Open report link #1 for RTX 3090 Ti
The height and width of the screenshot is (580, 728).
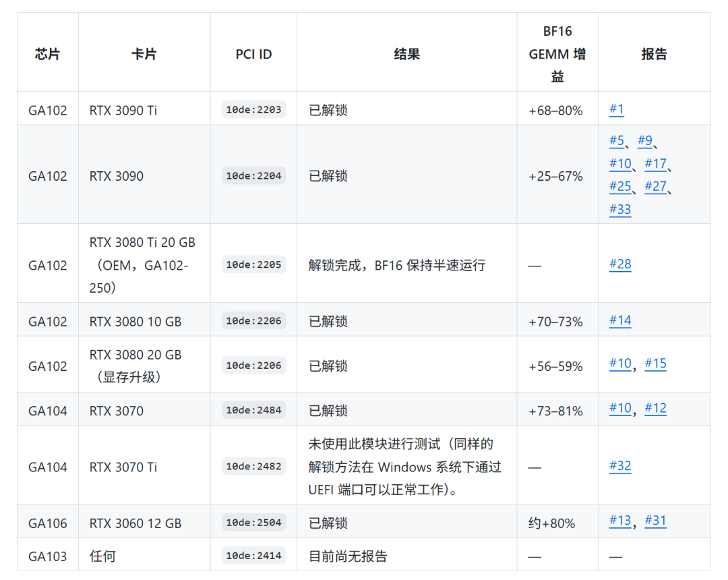(x=616, y=109)
